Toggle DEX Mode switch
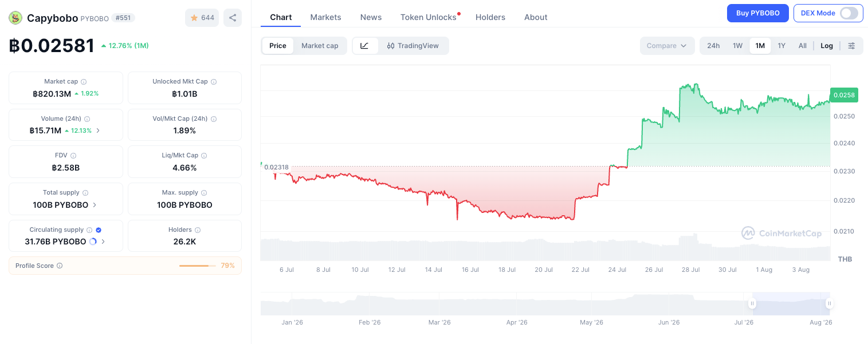Viewport: 868px width, 344px height. tap(849, 13)
